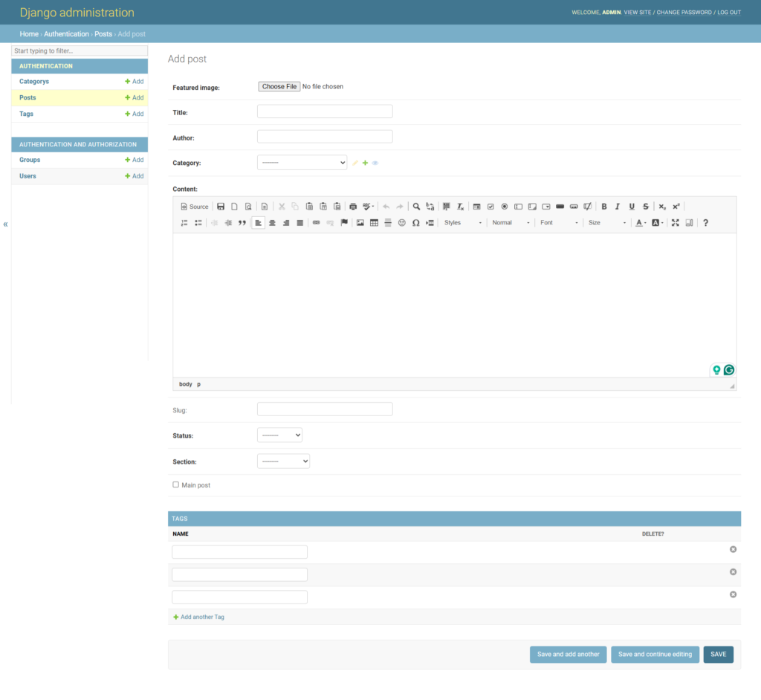Screen dimensions: 761x700
Task: Click the Smiley emoticon icon
Action: pos(402,223)
